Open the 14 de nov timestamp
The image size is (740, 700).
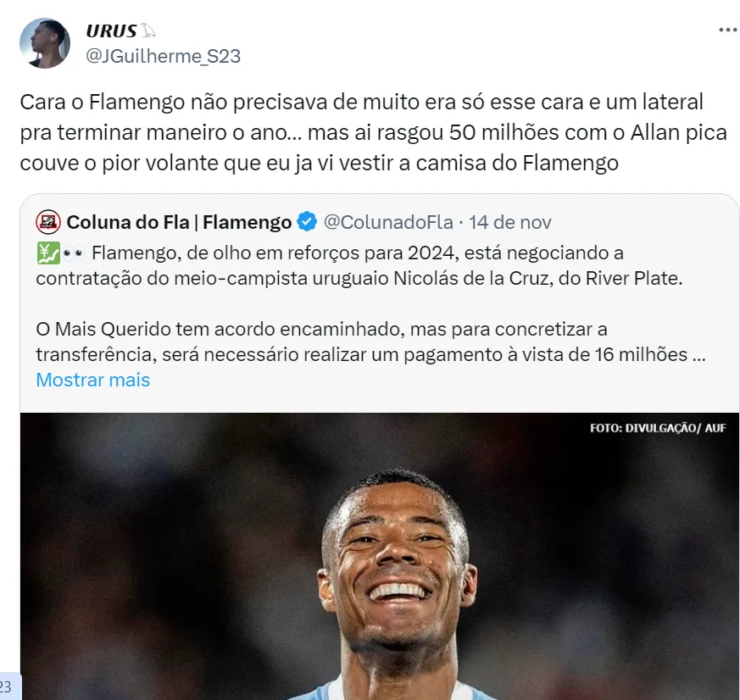(x=509, y=222)
